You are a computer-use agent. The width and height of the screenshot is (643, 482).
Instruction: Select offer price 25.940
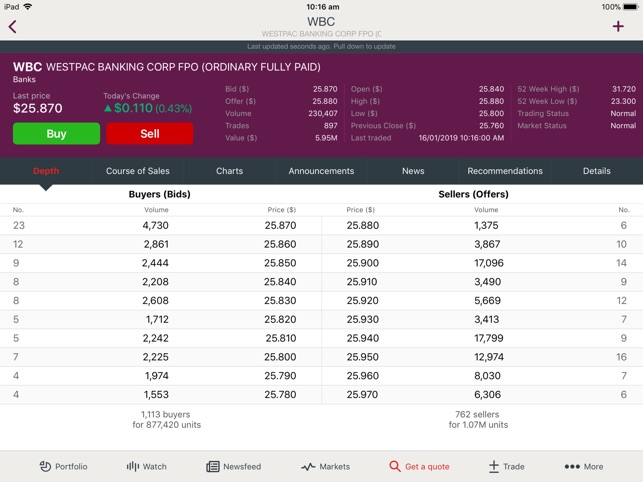click(363, 338)
